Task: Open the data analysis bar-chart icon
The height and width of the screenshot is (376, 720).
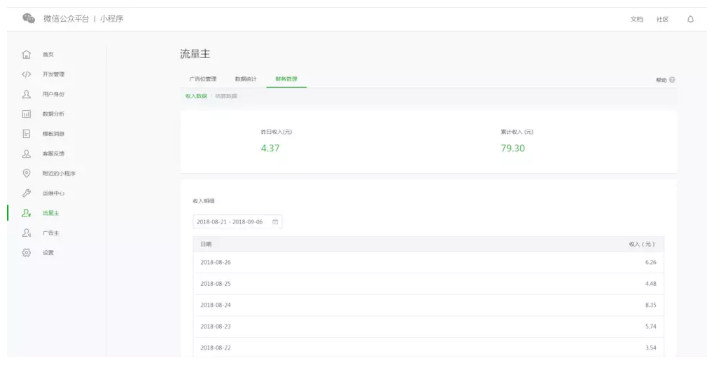Action: (27, 114)
